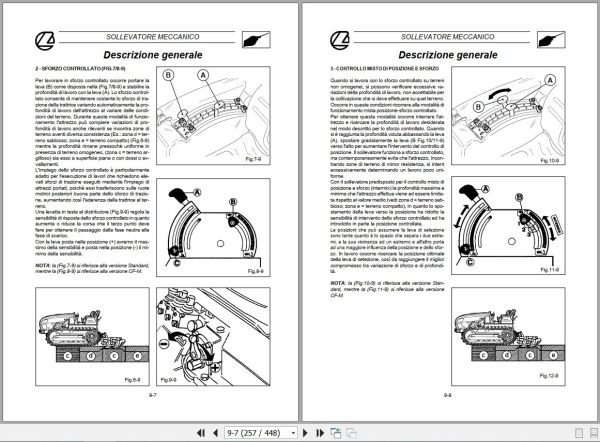Click the NOTA paragraph on the right page

(387, 289)
